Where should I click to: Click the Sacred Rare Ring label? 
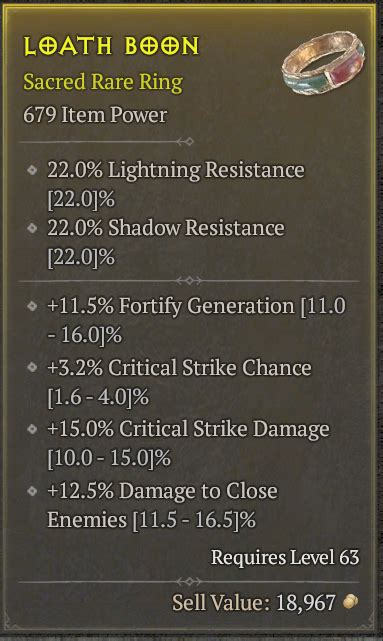[103, 82]
